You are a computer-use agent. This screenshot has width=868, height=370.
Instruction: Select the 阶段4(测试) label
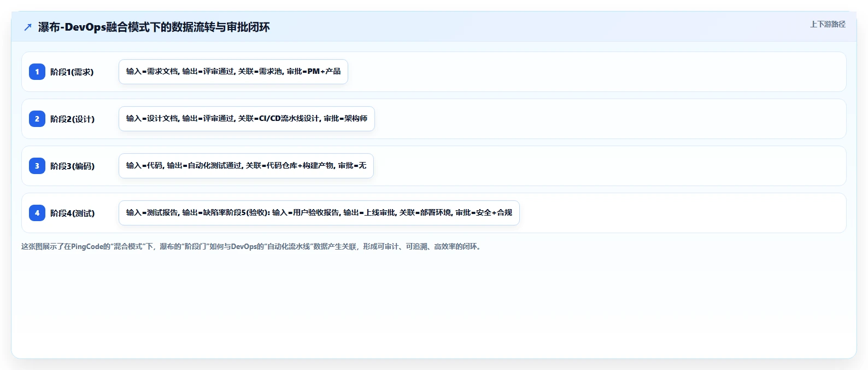tap(73, 213)
